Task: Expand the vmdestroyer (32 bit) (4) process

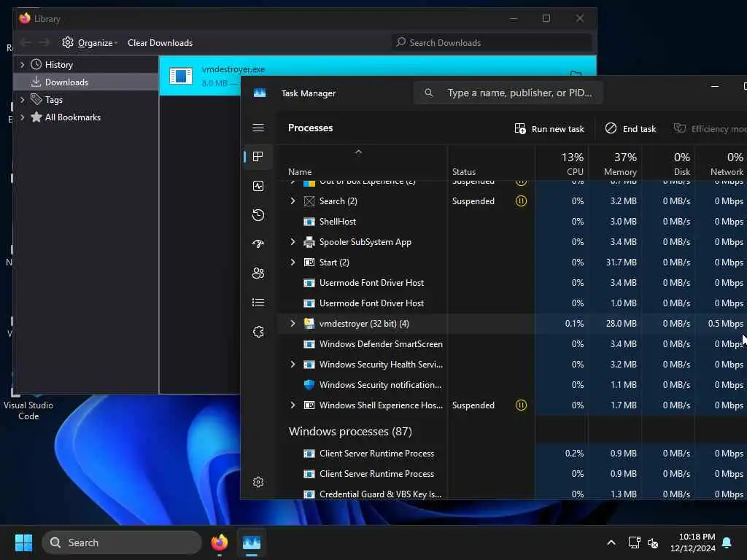Action: 293,323
